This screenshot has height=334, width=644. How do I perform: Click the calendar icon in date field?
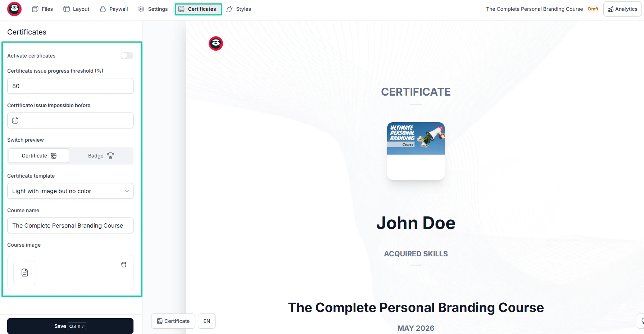click(x=15, y=120)
